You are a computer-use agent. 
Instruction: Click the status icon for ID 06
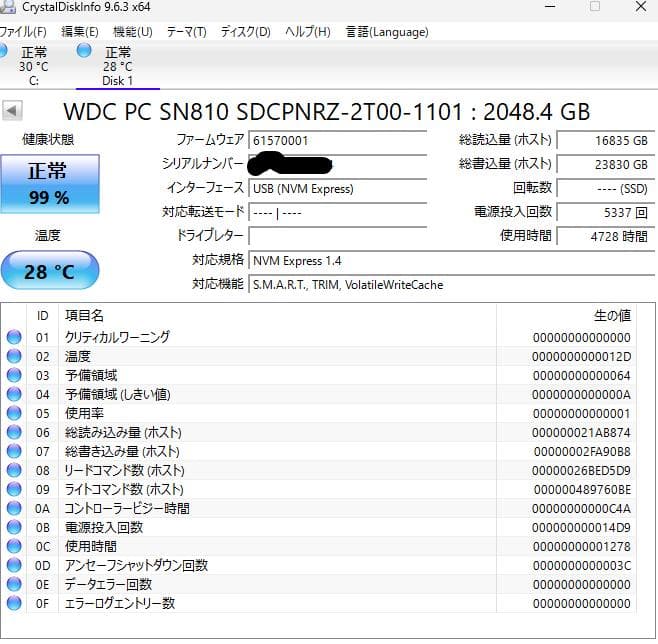tap(14, 432)
